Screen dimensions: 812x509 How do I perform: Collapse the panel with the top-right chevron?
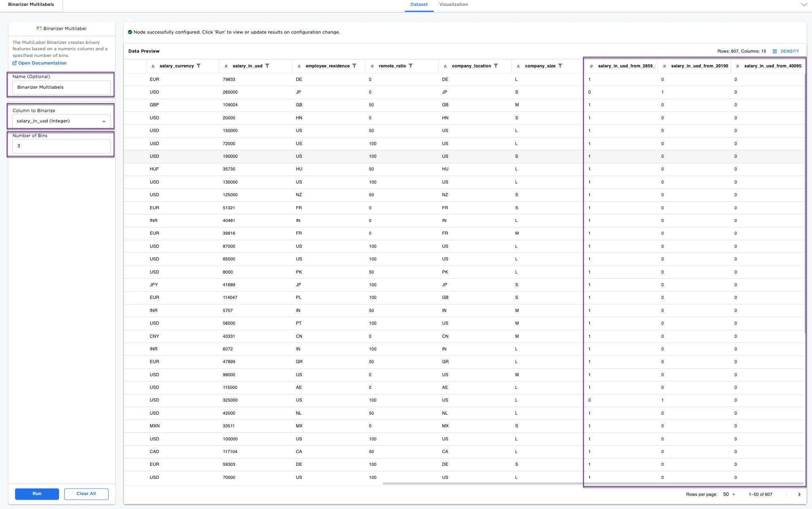pyautogui.click(x=804, y=4)
